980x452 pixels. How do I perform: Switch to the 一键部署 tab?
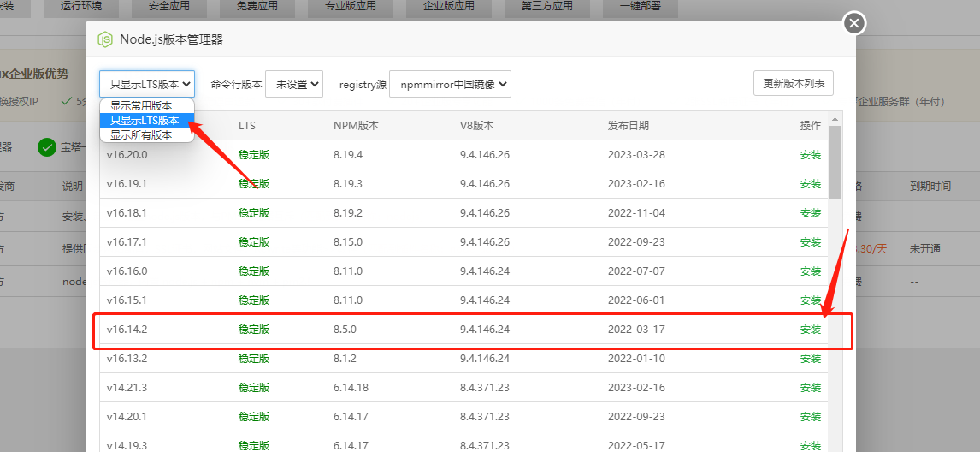640,6
